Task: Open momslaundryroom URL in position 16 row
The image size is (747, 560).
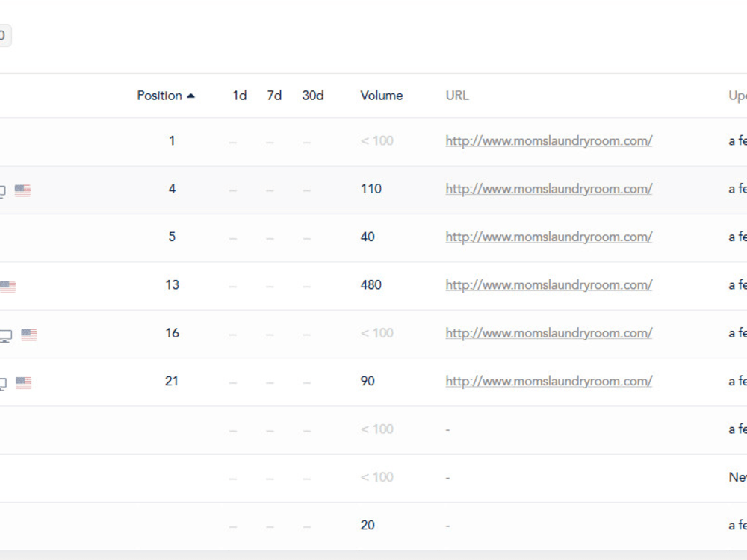Action: pyautogui.click(x=548, y=333)
